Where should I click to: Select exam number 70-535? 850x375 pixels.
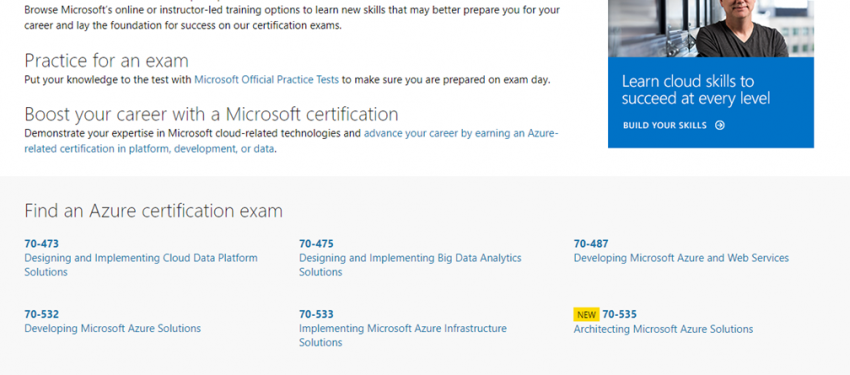coord(620,314)
